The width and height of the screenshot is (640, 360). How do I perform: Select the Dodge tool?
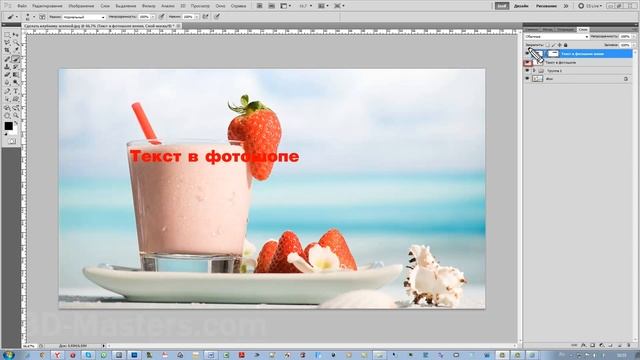[16, 82]
